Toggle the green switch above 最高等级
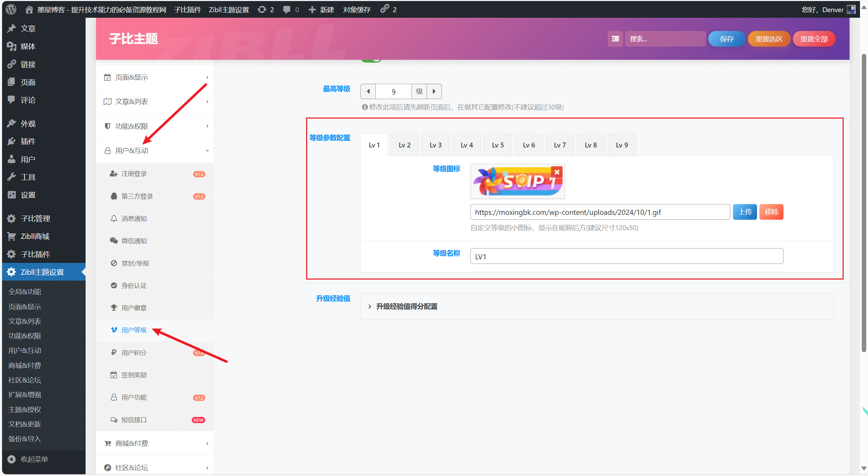868x476 pixels. [x=371, y=60]
